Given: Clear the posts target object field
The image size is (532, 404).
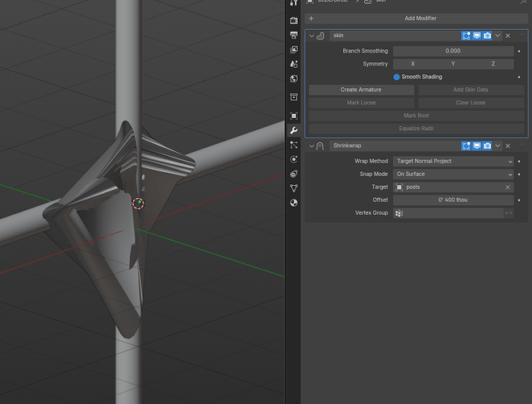Looking at the screenshot, I should pos(508,187).
